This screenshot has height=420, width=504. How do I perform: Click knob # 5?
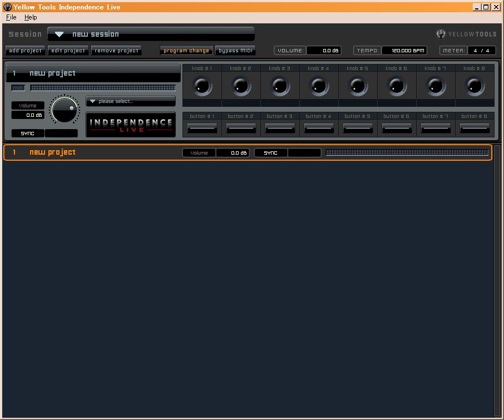point(358,86)
